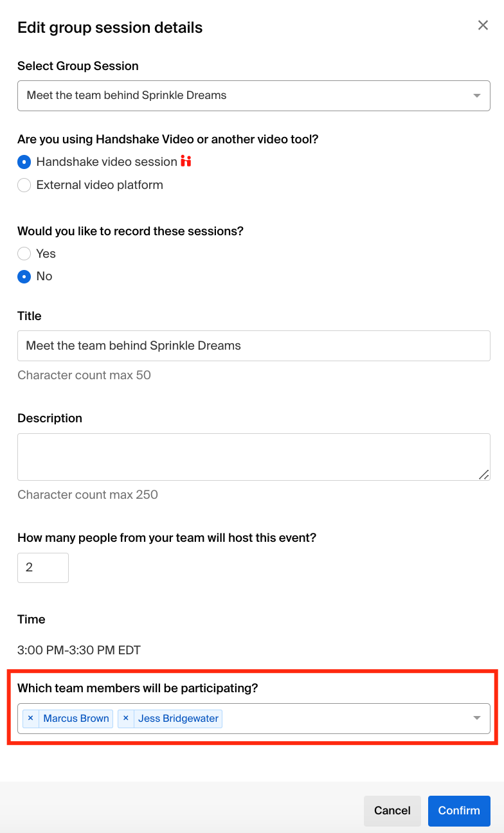Click the host count number field
This screenshot has width=504, height=833.
[42, 568]
